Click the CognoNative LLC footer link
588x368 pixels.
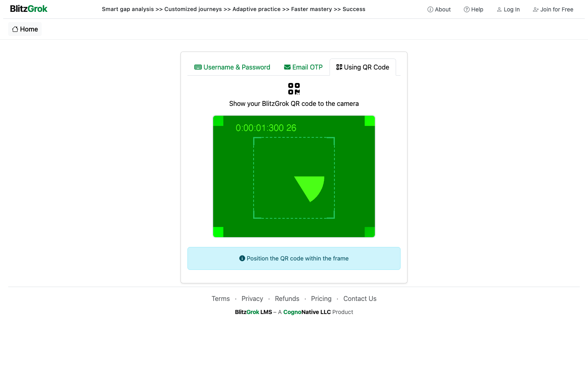(x=307, y=312)
